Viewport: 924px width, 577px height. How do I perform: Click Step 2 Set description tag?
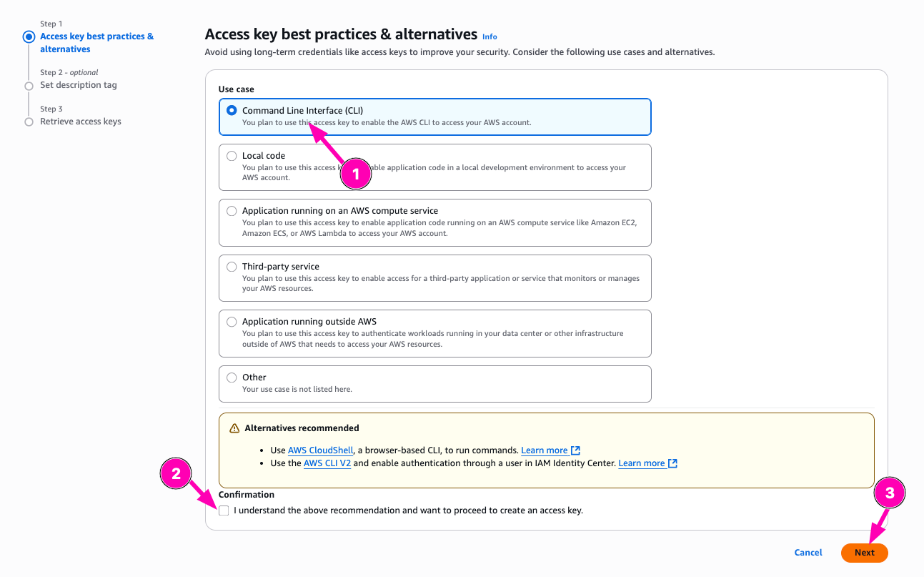tap(79, 85)
